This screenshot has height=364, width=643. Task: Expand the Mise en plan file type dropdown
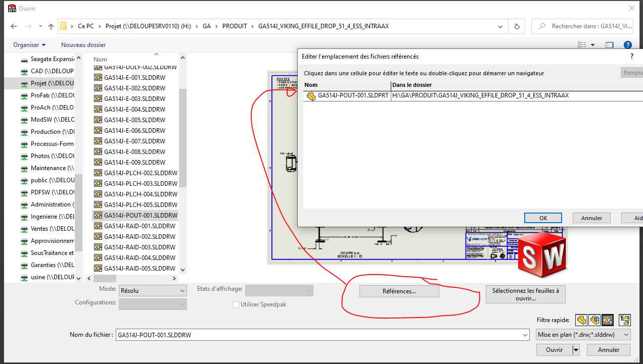[x=583, y=335]
